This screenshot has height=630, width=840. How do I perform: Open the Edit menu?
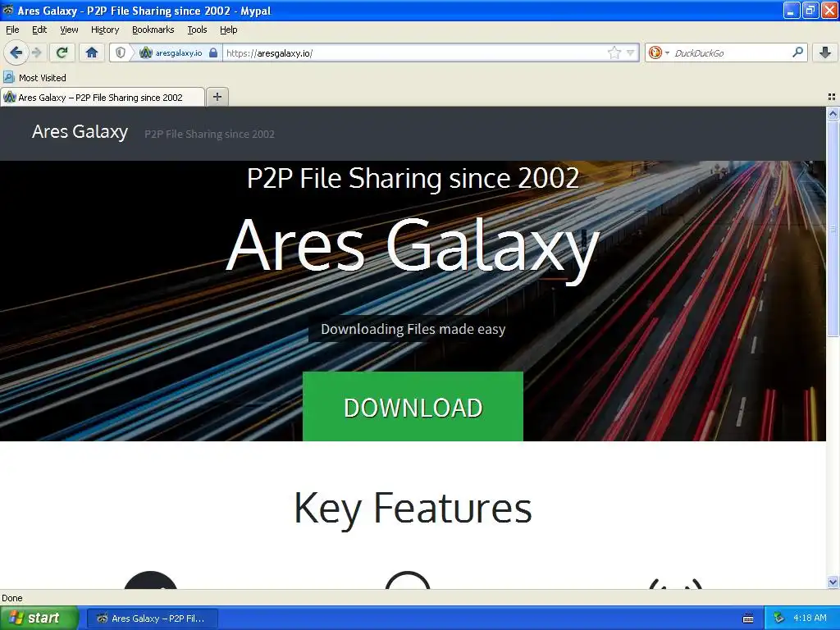pos(39,30)
